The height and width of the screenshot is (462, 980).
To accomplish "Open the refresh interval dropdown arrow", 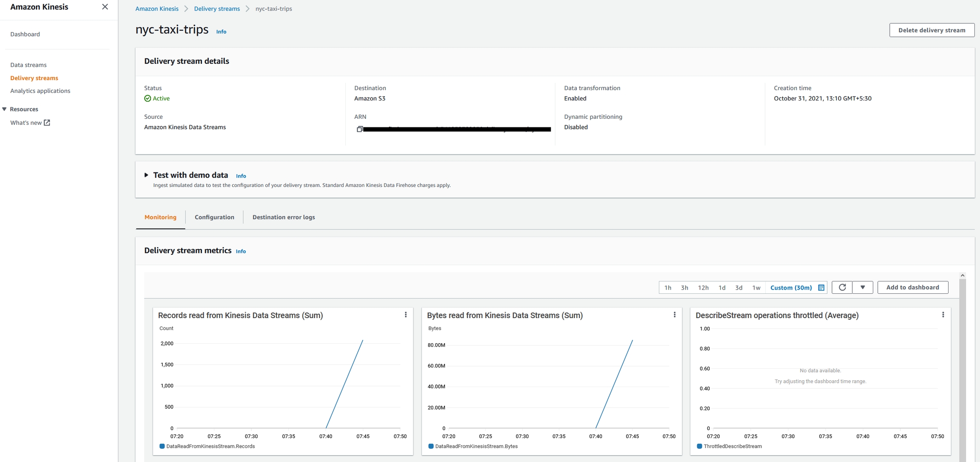I will 863,287.
